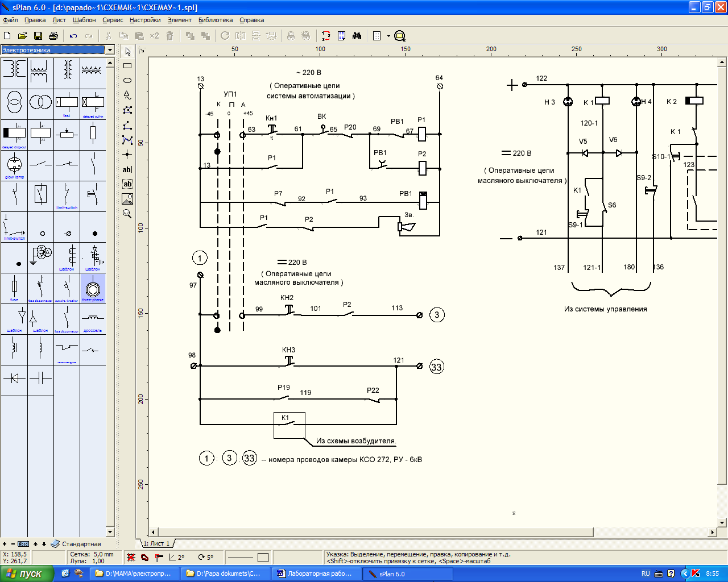Print the schematic using the printer icon
Image resolution: width=728 pixels, height=582 pixels.
click(53, 36)
